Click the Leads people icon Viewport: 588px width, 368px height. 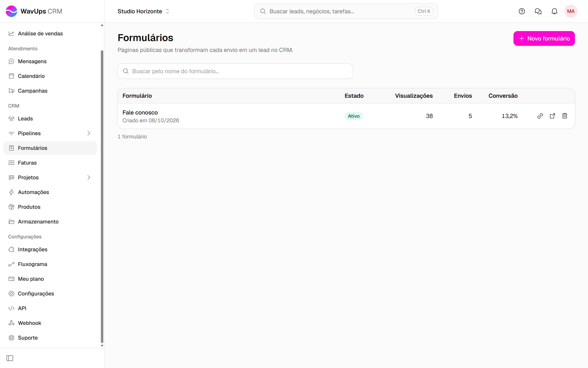click(11, 119)
